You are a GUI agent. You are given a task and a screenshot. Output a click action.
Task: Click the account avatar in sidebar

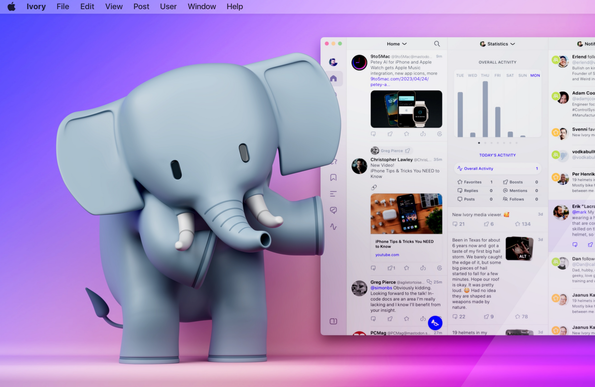pos(333,62)
